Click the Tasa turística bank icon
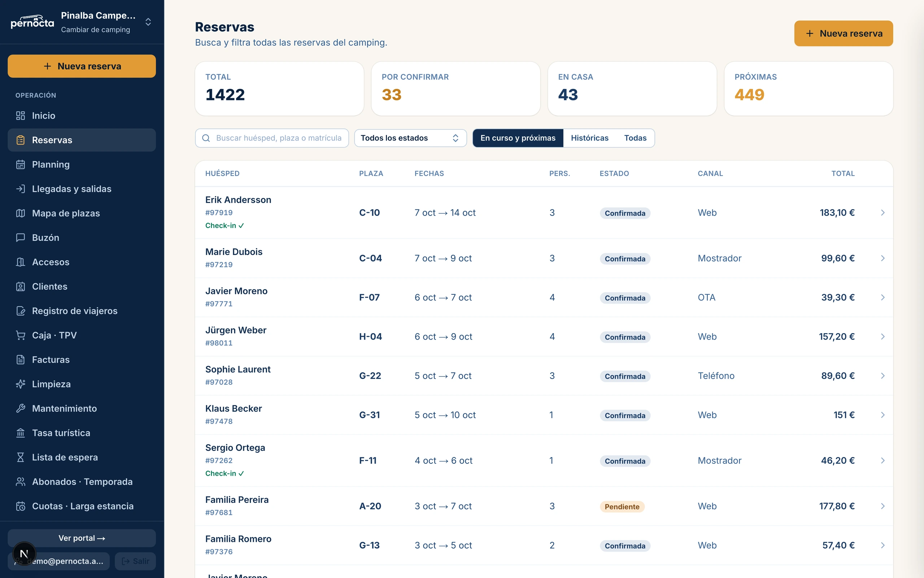 coord(21,433)
